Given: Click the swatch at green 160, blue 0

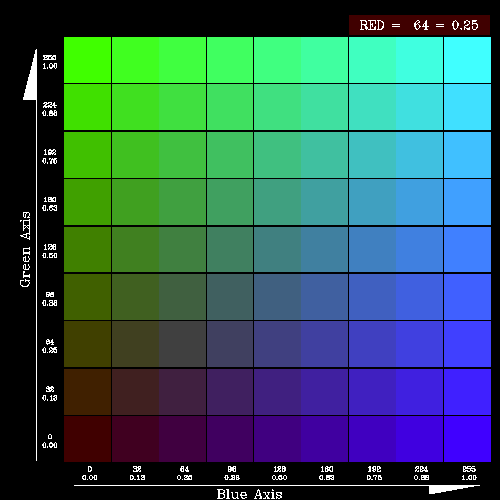Looking at the screenshot, I should tap(87, 202).
